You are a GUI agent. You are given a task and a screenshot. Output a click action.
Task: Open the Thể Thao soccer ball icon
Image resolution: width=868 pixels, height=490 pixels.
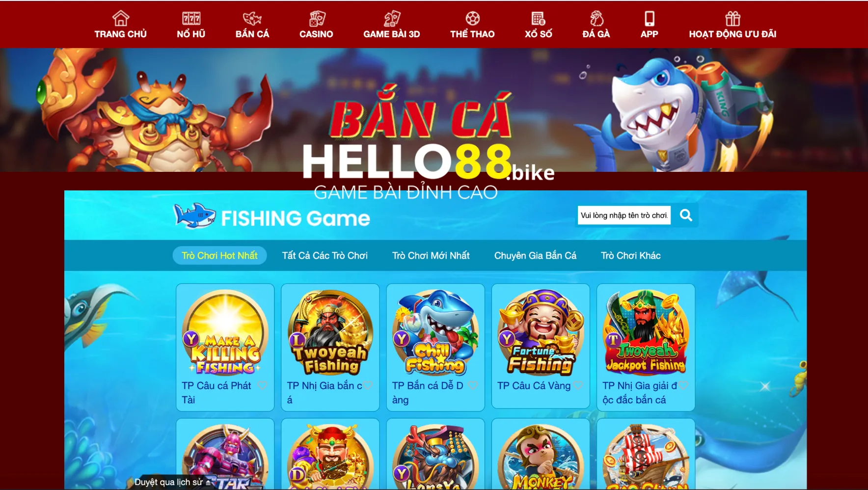472,19
